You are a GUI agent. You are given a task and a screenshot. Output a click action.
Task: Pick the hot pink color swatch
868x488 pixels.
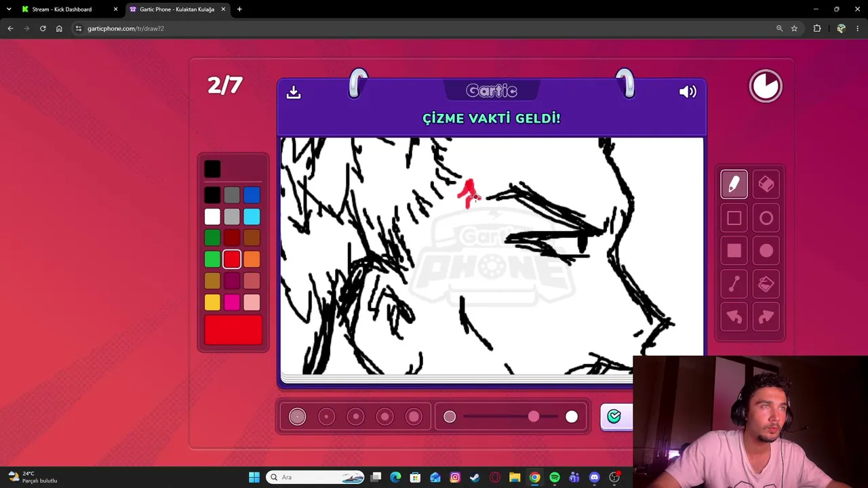pos(232,302)
